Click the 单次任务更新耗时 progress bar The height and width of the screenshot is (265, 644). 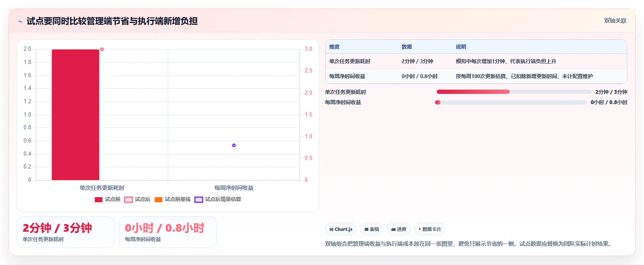[514, 92]
